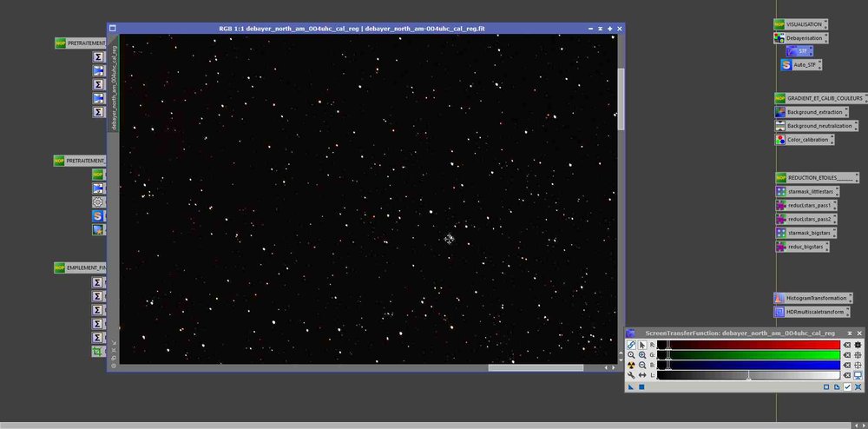The image size is (868, 429).
Task: Click the image window vertical scrollbar
Action: click(621, 100)
